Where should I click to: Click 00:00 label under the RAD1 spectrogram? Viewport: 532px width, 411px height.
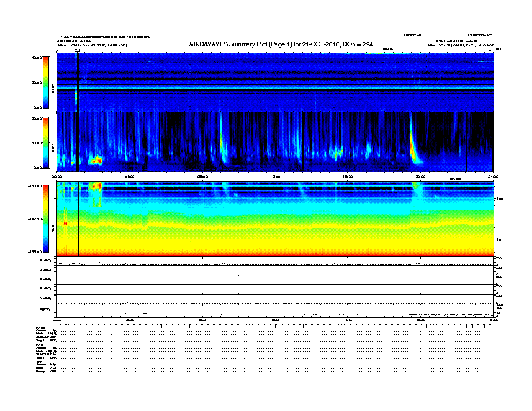click(x=56, y=177)
